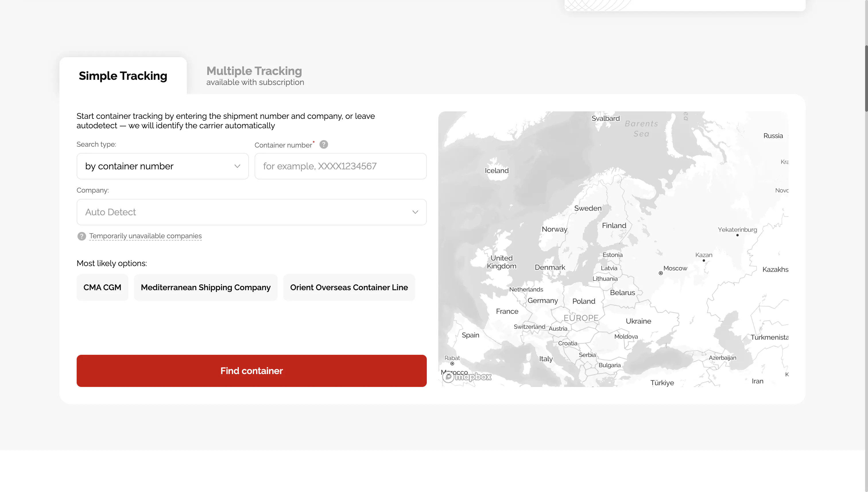The image size is (868, 492).
Task: Open Temporarily unavailable companies link
Action: coord(145,236)
